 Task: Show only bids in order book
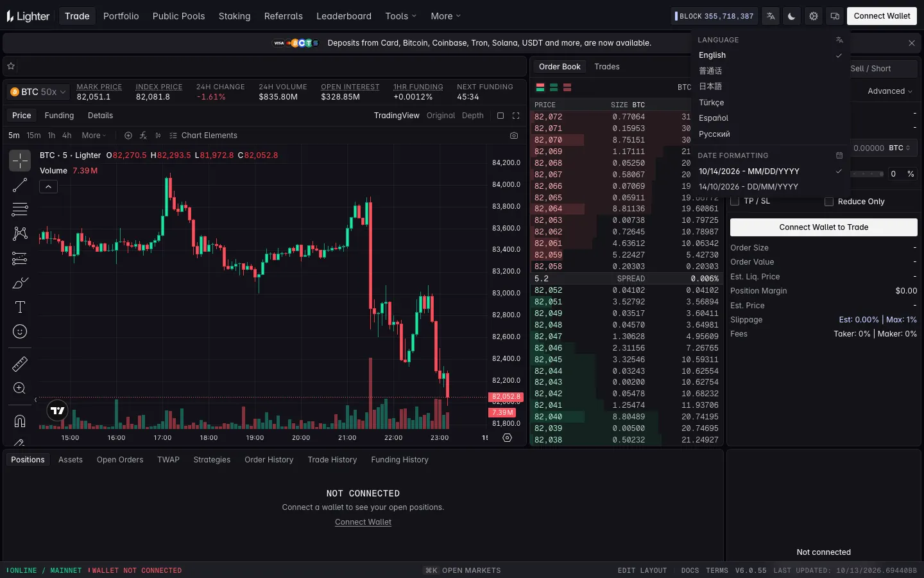point(554,87)
